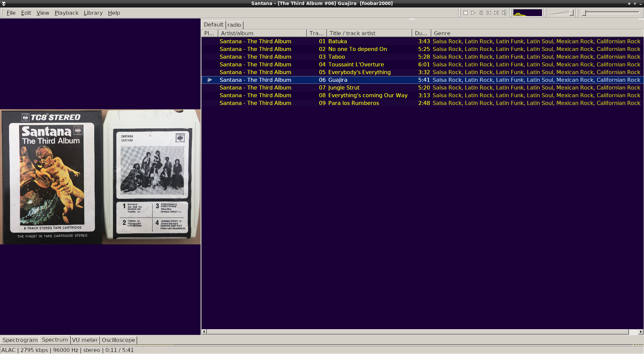Open the VU meter tab
The height and width of the screenshot is (354, 644).
(85, 340)
